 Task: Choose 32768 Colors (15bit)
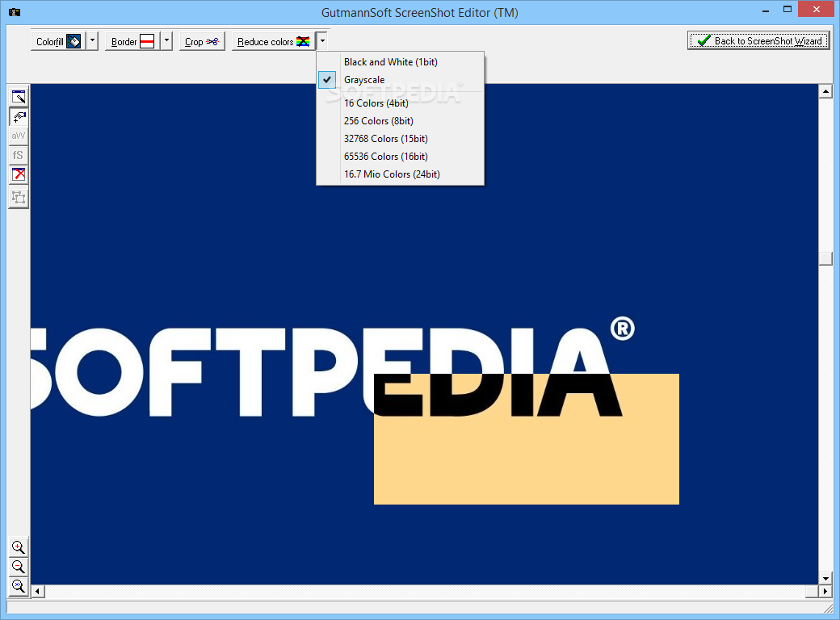point(400,139)
